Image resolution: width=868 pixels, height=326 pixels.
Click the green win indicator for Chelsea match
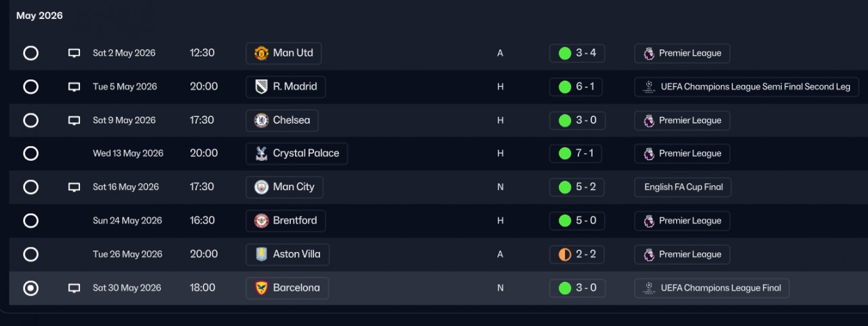564,120
